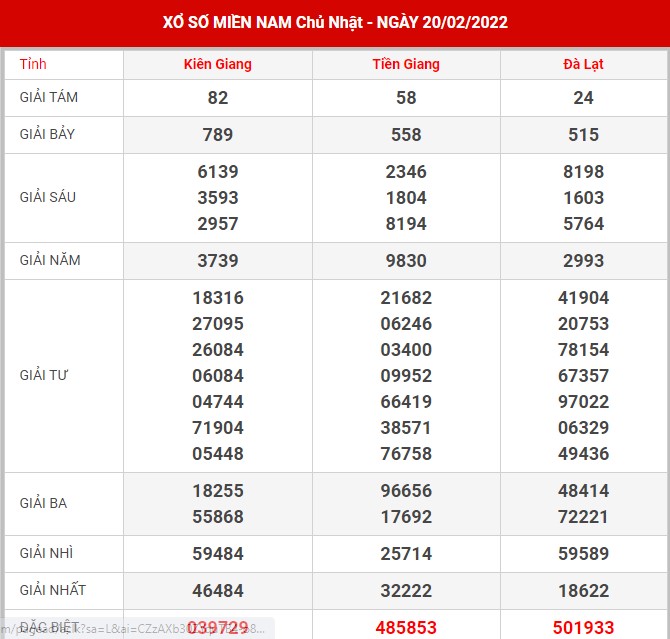Select the GIẢI SÁU row label
This screenshot has width=670, height=639.
click(x=48, y=197)
